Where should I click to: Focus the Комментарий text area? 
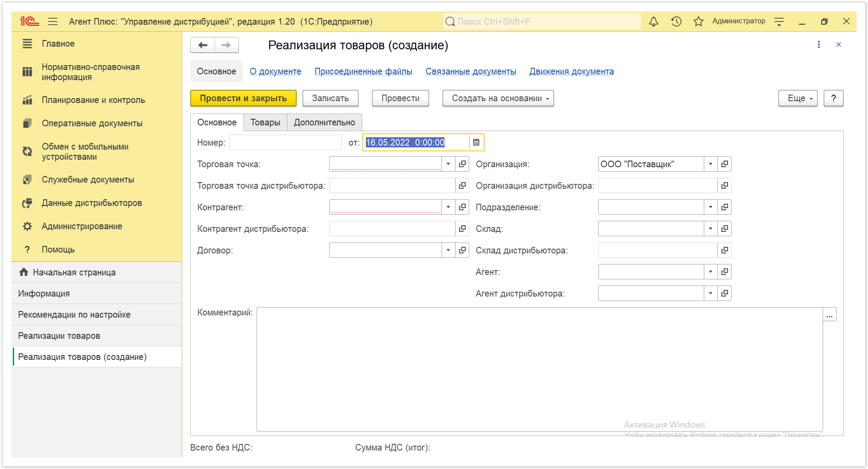pyautogui.click(x=540, y=369)
